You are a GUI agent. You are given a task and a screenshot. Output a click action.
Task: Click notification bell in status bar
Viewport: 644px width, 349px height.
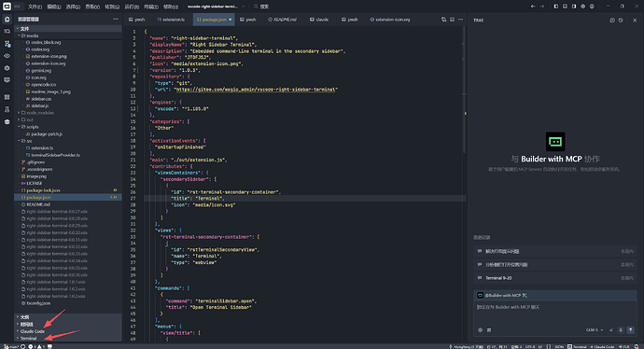637,346
